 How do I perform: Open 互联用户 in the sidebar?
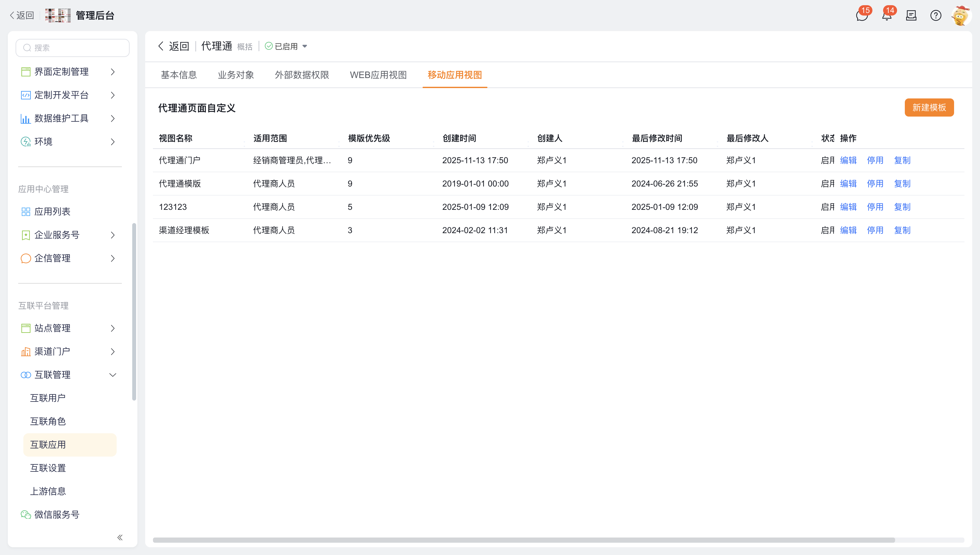[48, 398]
